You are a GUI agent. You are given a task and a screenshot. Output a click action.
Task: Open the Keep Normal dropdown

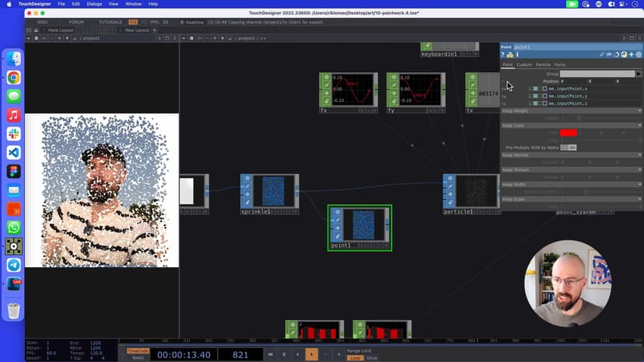coord(639,155)
